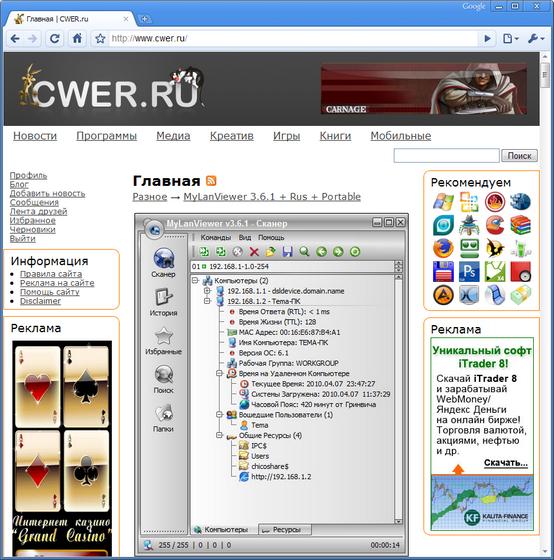This screenshot has height=560, width=554.
Task: Reload the page with the refresh icon
Action: [x=55, y=39]
